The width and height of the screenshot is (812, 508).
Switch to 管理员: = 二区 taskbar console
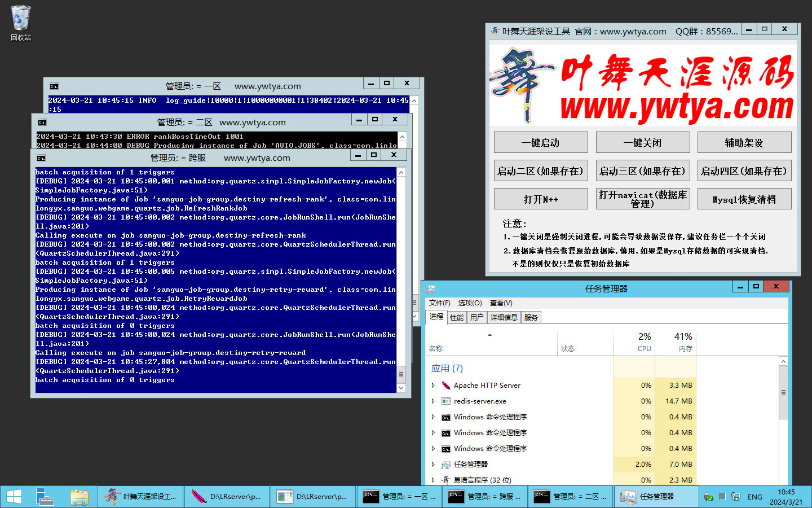[x=571, y=497]
